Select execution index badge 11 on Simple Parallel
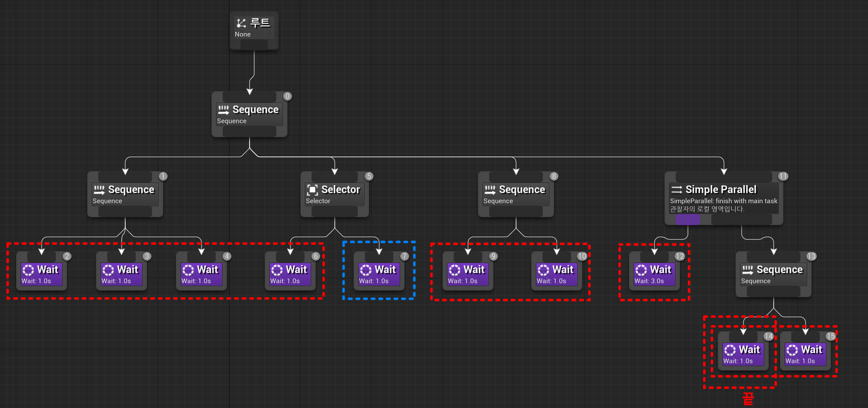Screen dimensions: 868x408 point(783,176)
